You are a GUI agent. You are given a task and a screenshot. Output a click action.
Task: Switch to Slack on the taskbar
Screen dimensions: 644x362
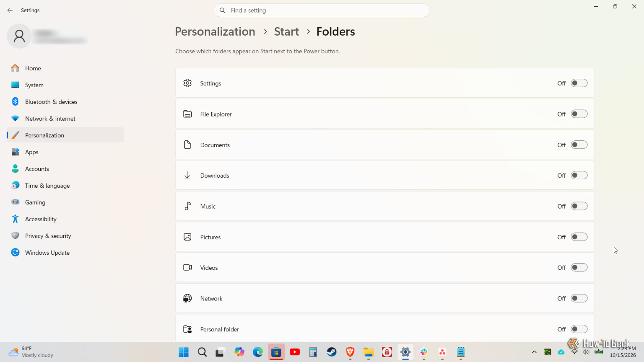(424, 352)
